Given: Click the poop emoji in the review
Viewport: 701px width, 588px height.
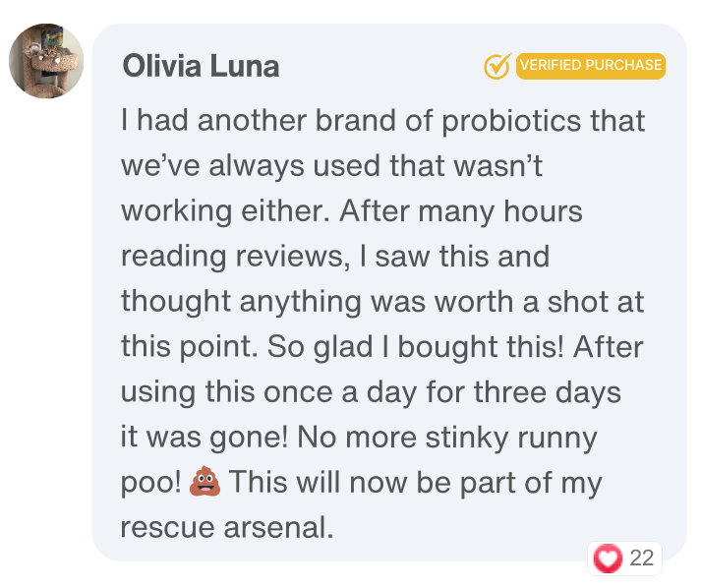Looking at the screenshot, I should coord(204,483).
